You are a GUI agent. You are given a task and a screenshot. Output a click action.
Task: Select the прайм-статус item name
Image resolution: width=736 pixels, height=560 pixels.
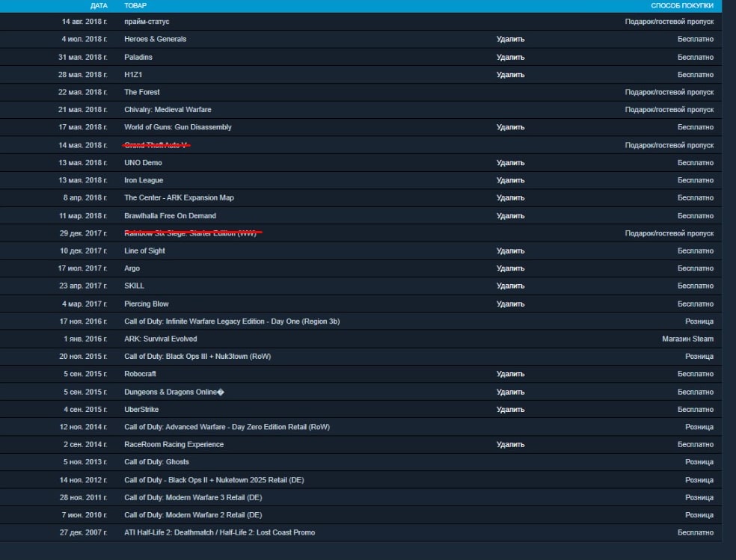coord(147,22)
